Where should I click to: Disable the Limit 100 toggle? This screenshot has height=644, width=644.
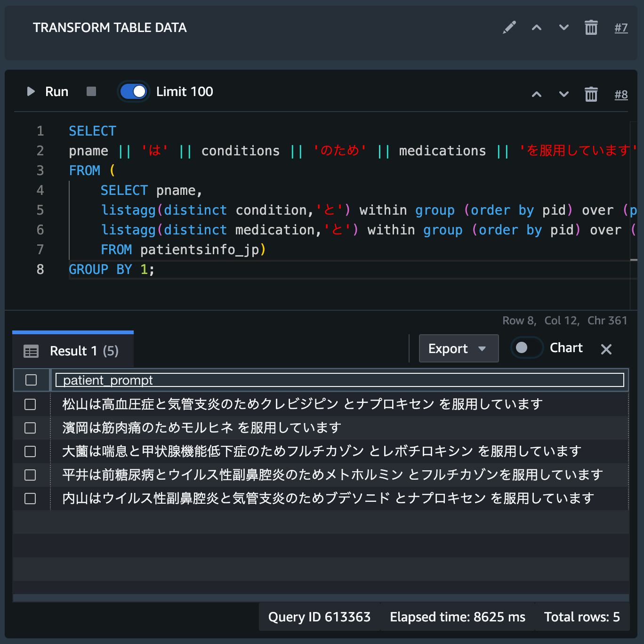(x=133, y=91)
